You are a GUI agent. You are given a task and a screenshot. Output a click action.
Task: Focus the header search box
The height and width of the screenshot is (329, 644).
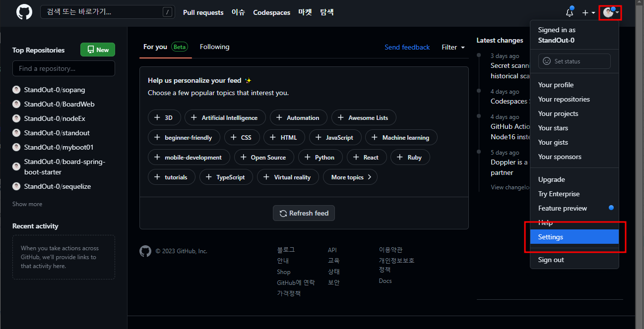pyautogui.click(x=108, y=12)
